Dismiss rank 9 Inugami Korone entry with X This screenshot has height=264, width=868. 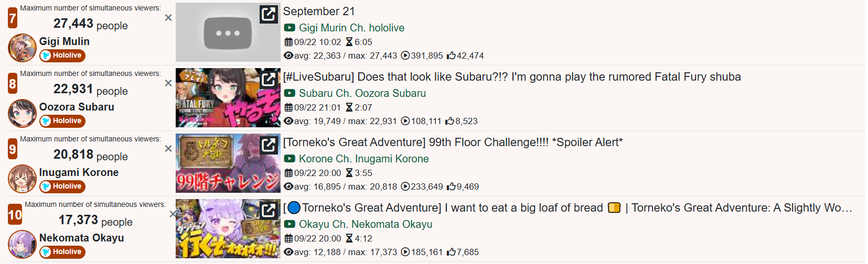[168, 149]
